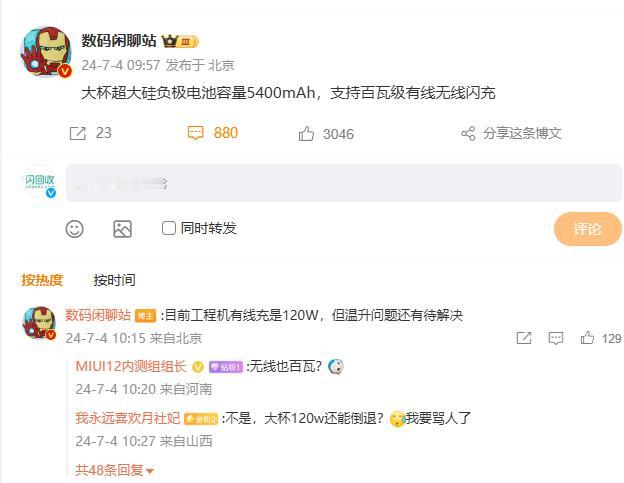Click 数码闲聊站 name in the first comment
624x483 pixels.
(x=98, y=315)
